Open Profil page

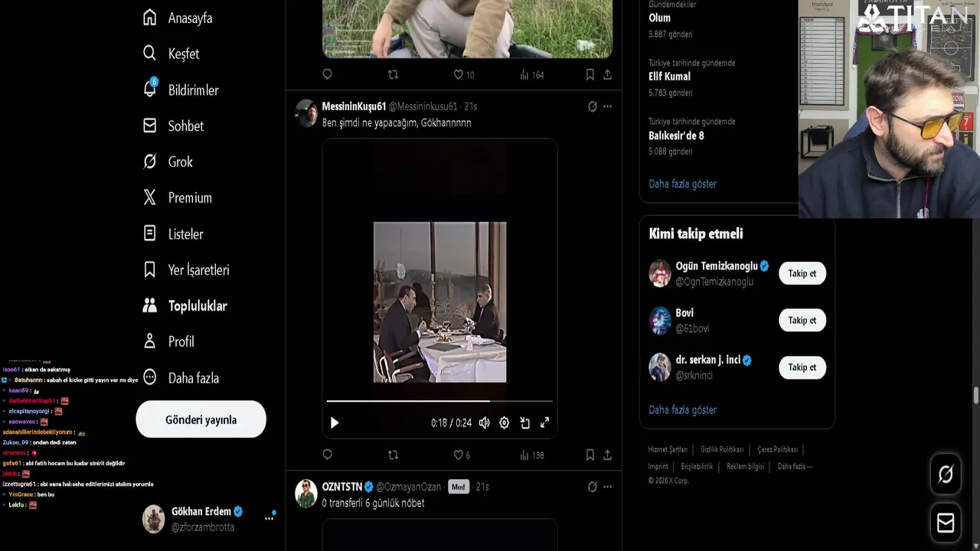168,341
